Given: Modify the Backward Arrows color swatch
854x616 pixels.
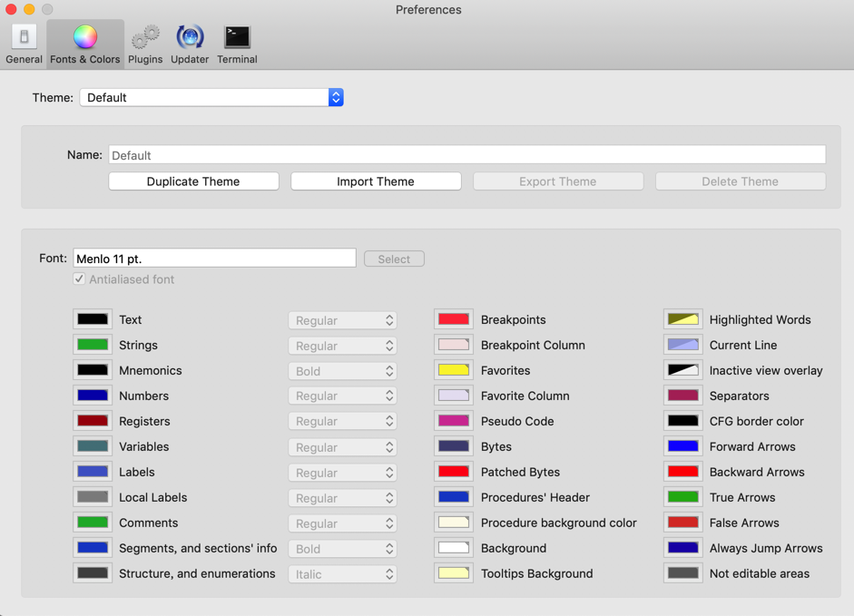Looking at the screenshot, I should pos(683,472).
